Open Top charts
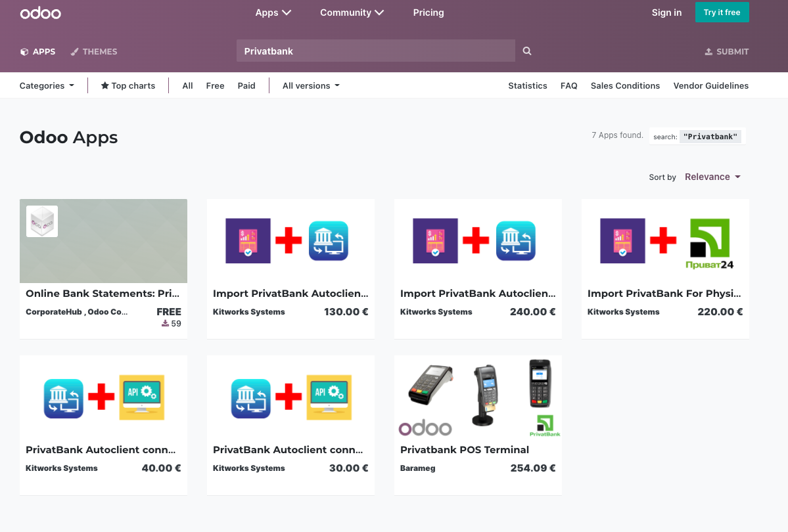The width and height of the screenshot is (788, 532). (128, 86)
